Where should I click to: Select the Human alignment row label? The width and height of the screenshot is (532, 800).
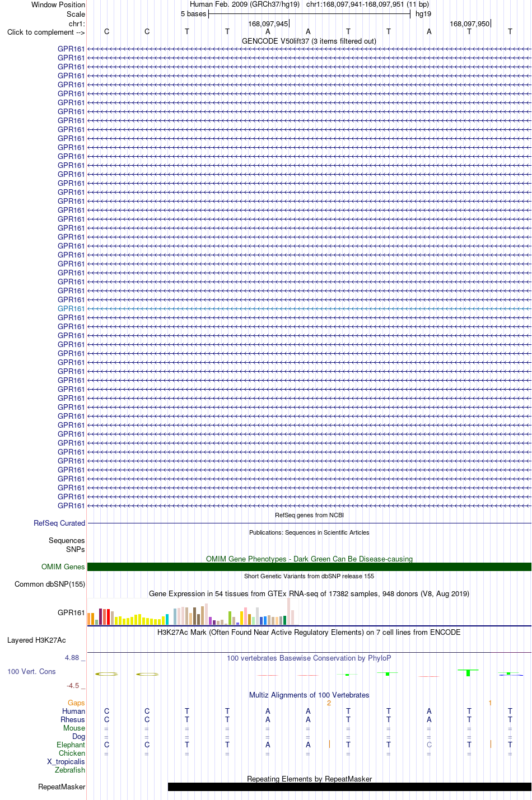74,711
